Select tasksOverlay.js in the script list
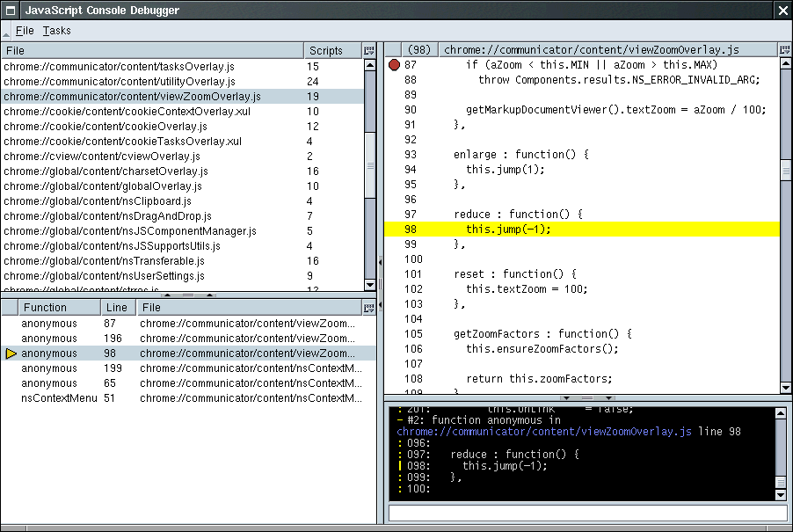This screenshot has width=793, height=532. point(183,67)
